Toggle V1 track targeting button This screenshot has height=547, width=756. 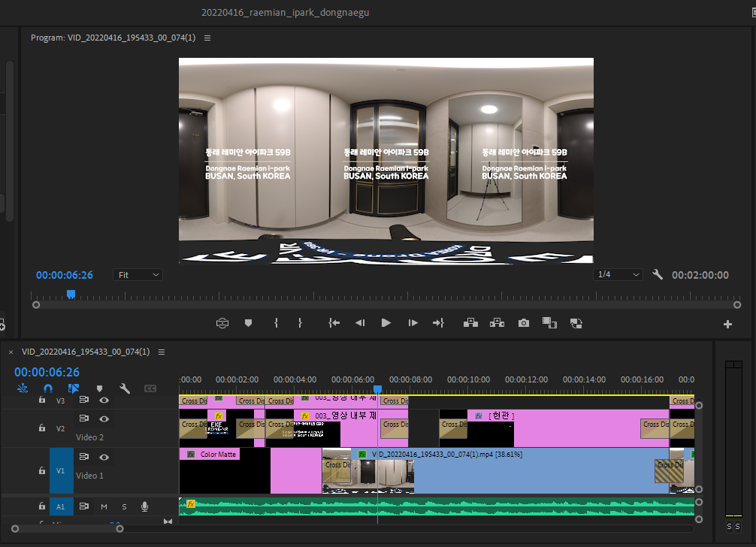tap(61, 471)
